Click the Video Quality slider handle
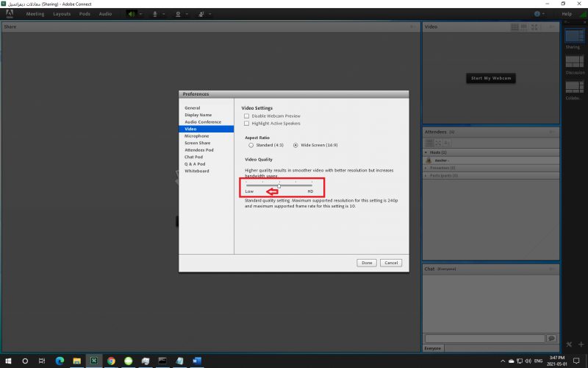588x368 pixels. point(279,185)
